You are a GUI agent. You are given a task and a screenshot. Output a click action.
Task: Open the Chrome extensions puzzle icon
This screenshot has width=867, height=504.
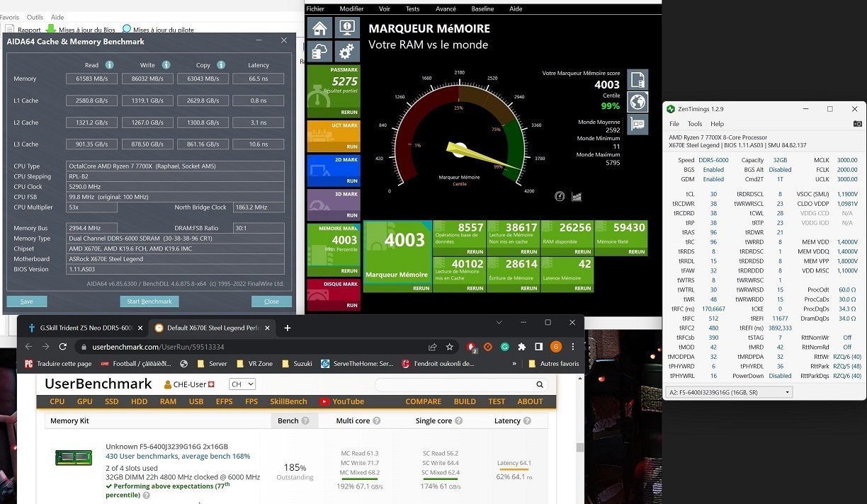[522, 347]
